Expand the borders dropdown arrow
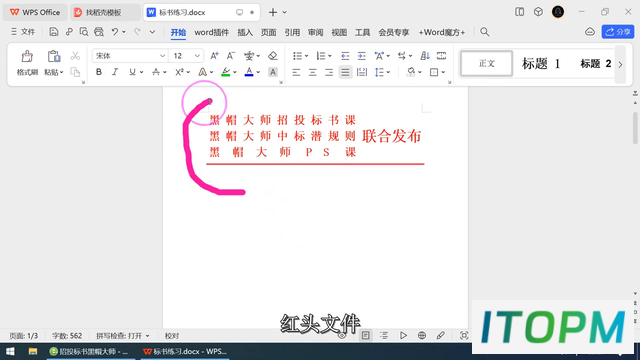Viewport: 640px width, 360px height. pyautogui.click(x=443, y=73)
